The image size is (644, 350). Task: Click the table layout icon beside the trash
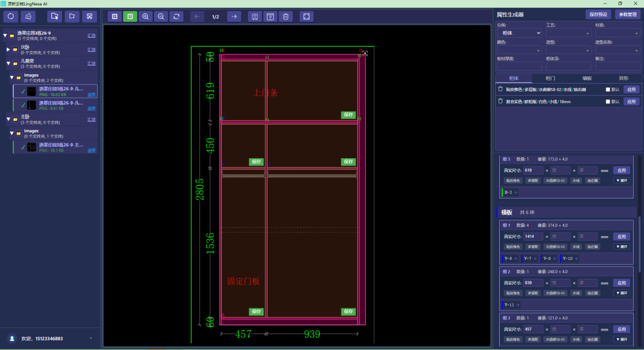pyautogui.click(x=270, y=17)
